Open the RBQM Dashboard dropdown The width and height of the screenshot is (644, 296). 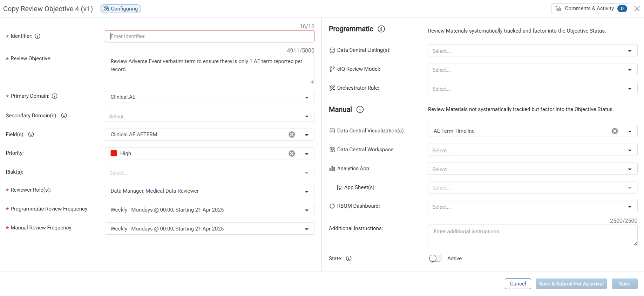pyautogui.click(x=533, y=206)
